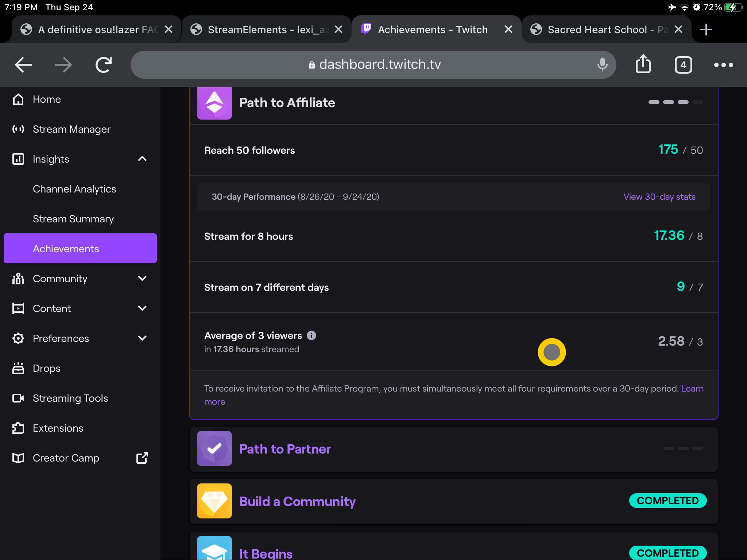747x560 pixels.
Task: Open Stream Manager from the sidebar
Action: (71, 129)
